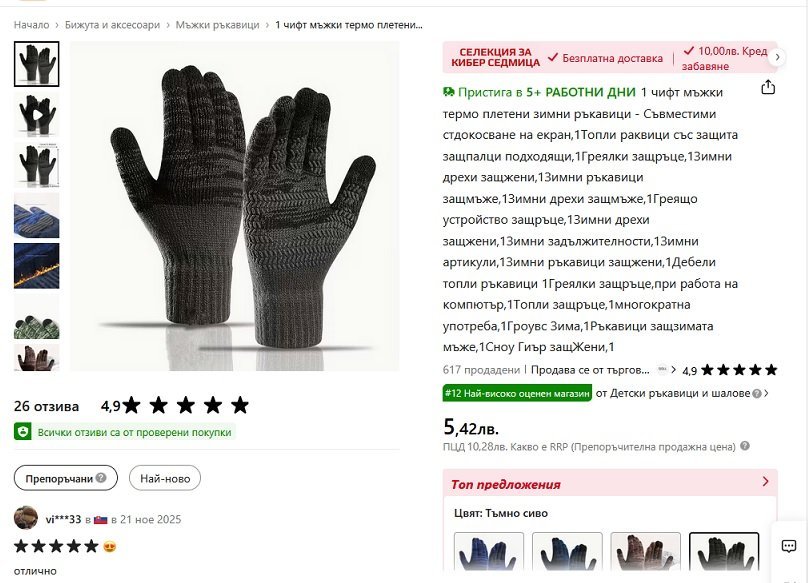Open the seller details chevron near Продава се

click(x=673, y=370)
